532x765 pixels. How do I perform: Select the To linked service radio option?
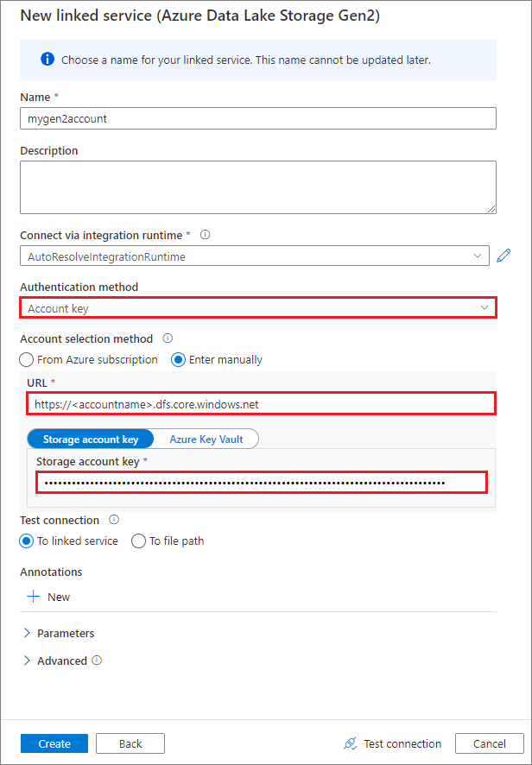point(27,541)
